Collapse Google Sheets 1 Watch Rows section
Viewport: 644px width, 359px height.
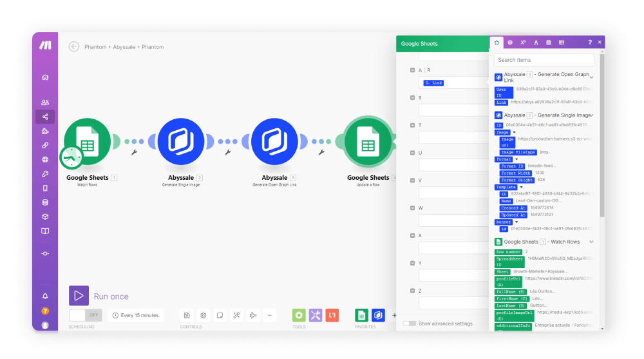tap(591, 242)
